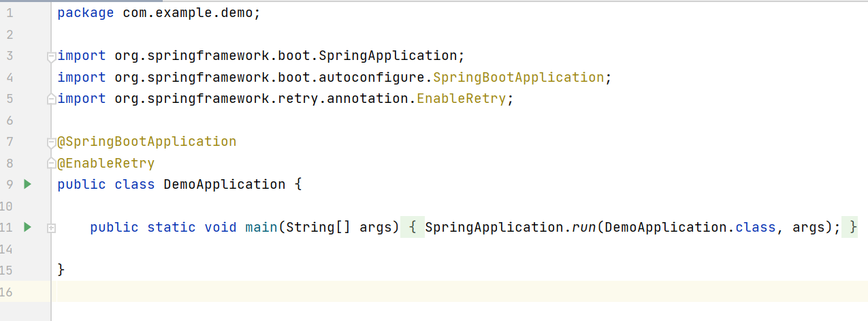The height and width of the screenshot is (321, 868).
Task: Click the @SpringBootApplication annotation
Action: [x=146, y=142]
